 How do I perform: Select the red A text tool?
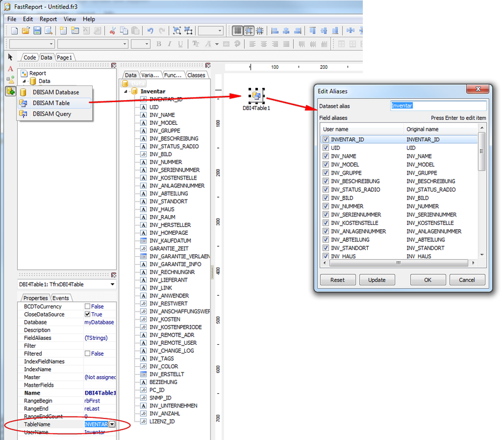[10, 69]
